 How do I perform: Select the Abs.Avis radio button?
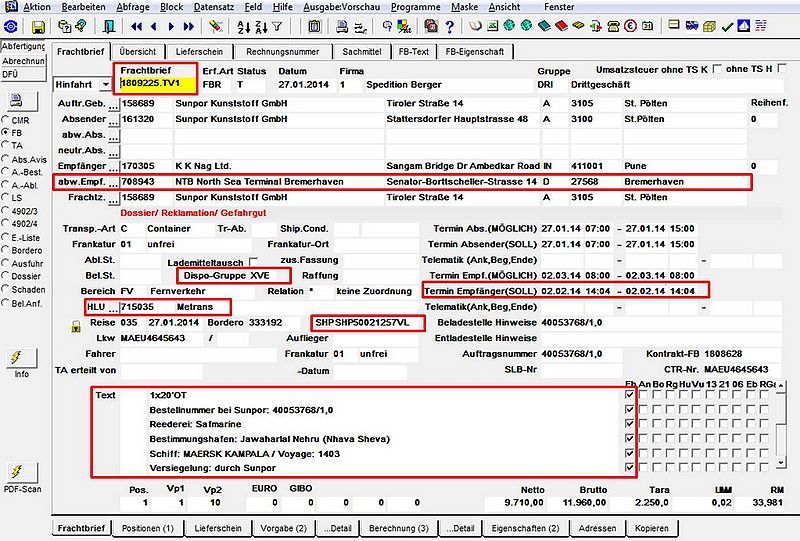pos(6,158)
